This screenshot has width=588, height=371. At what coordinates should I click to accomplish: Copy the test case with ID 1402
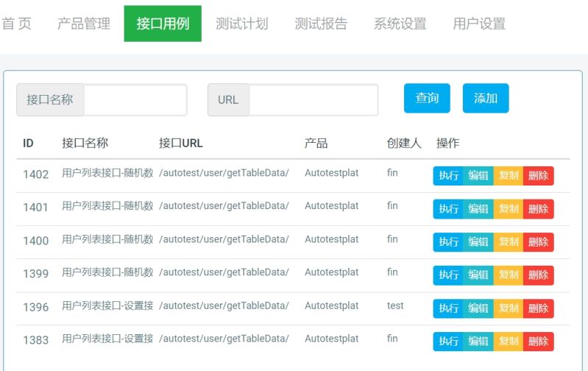509,175
